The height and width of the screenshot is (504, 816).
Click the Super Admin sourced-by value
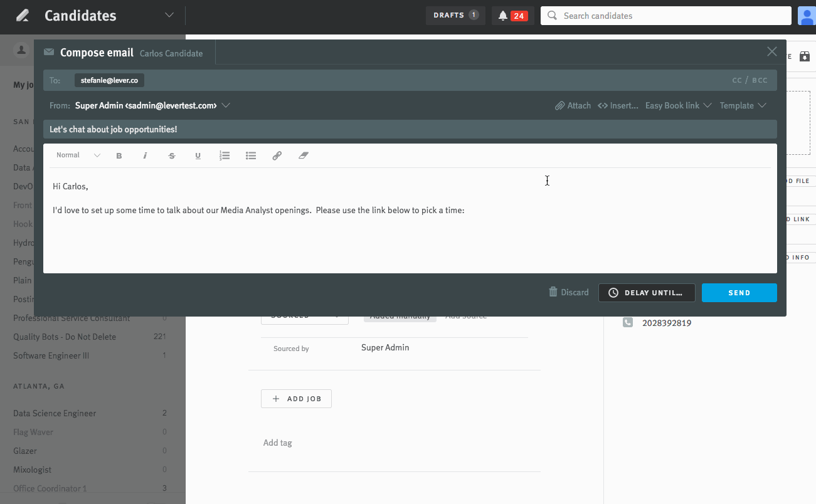[x=385, y=347]
